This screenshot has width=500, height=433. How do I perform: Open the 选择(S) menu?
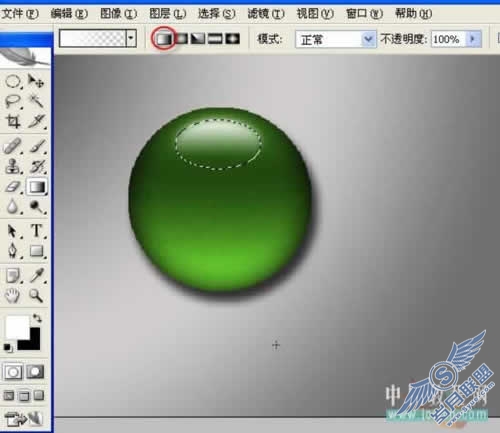click(217, 14)
